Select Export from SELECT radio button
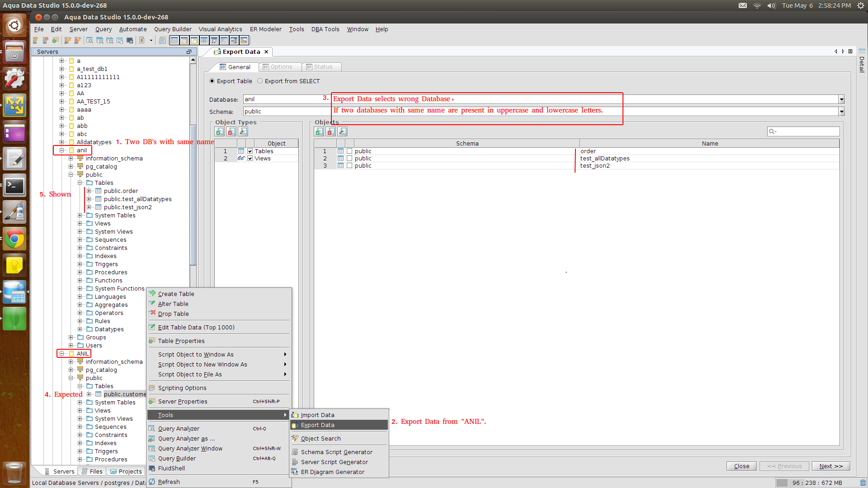The image size is (868, 488). point(260,81)
